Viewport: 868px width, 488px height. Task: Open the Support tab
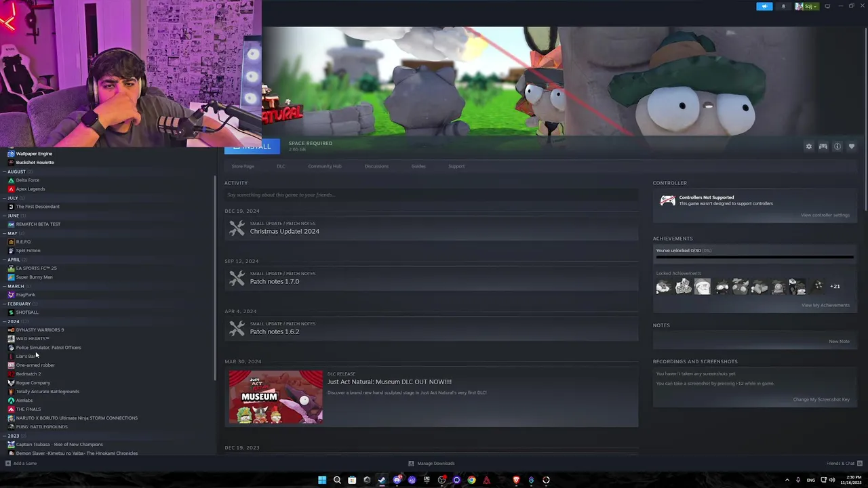(456, 166)
